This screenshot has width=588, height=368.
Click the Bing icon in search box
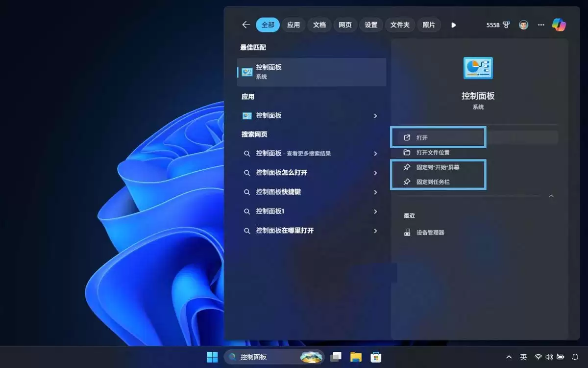pos(312,357)
